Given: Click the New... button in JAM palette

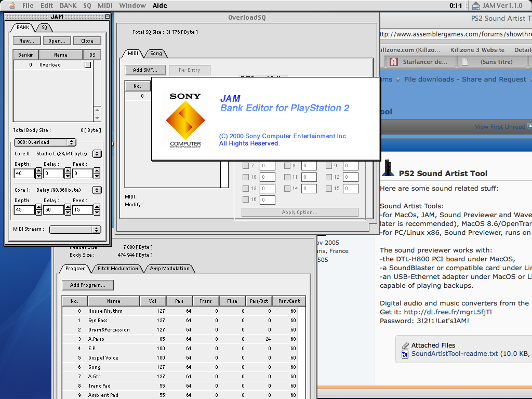Looking at the screenshot, I should [x=27, y=41].
